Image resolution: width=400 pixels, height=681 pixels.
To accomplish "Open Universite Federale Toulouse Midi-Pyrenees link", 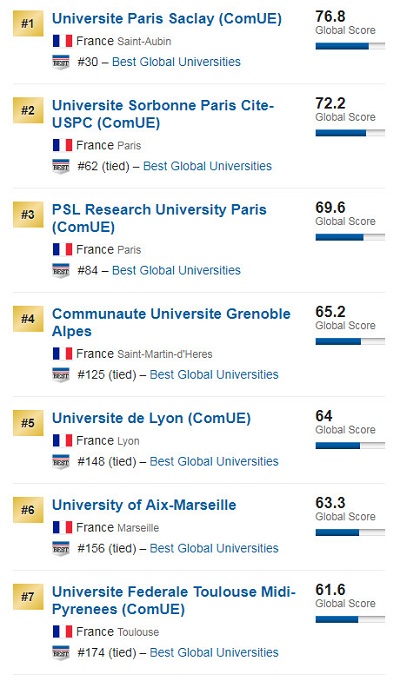I will [174, 601].
